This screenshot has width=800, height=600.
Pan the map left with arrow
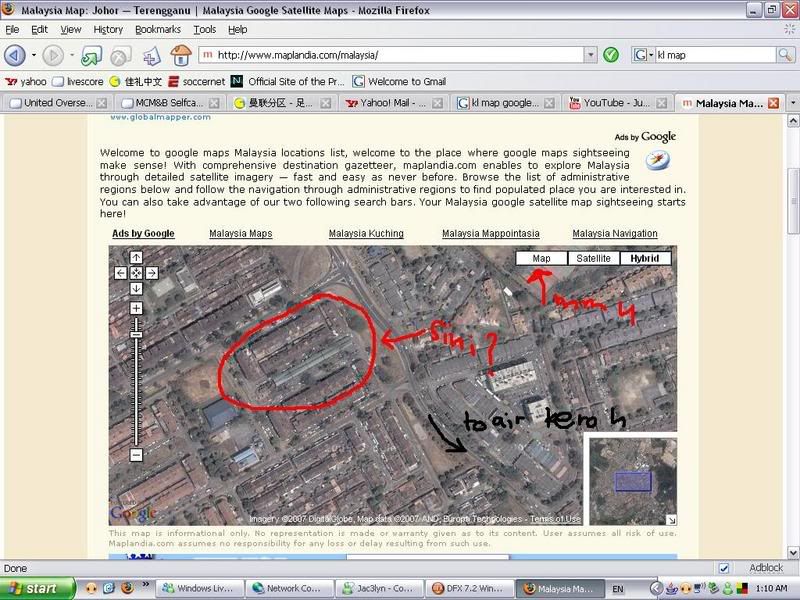coord(120,273)
